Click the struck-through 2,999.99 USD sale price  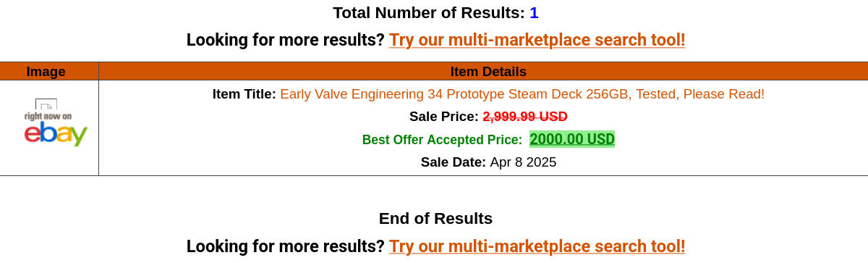click(x=525, y=117)
